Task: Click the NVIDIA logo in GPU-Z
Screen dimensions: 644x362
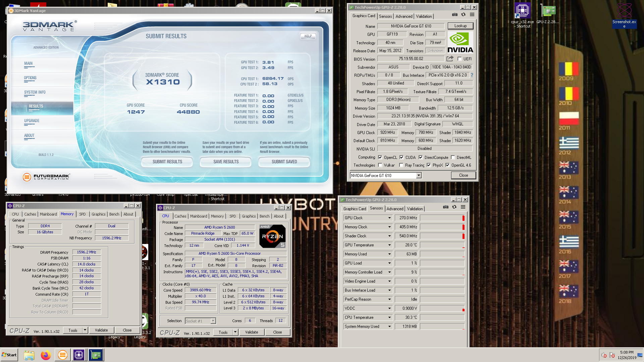Action: 460,43
